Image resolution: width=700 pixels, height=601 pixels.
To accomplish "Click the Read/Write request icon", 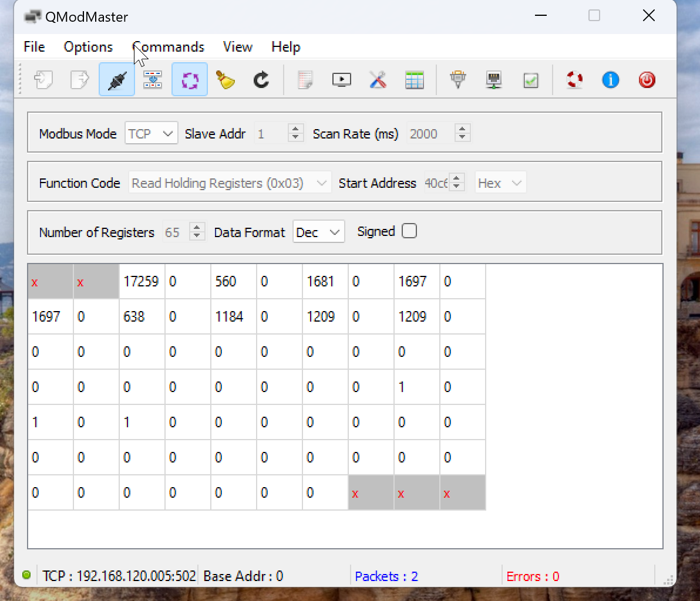I will click(153, 80).
